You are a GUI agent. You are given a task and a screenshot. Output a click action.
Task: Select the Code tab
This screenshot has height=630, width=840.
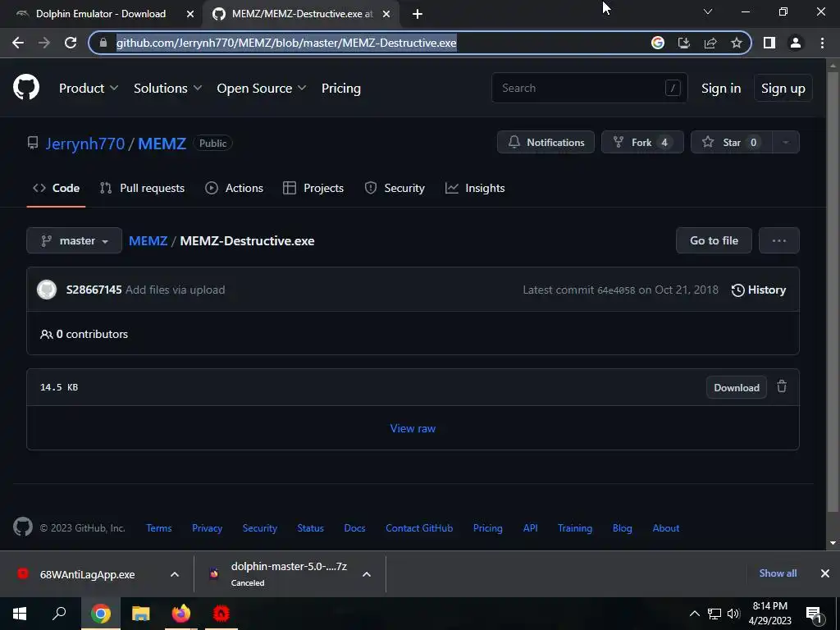point(57,188)
